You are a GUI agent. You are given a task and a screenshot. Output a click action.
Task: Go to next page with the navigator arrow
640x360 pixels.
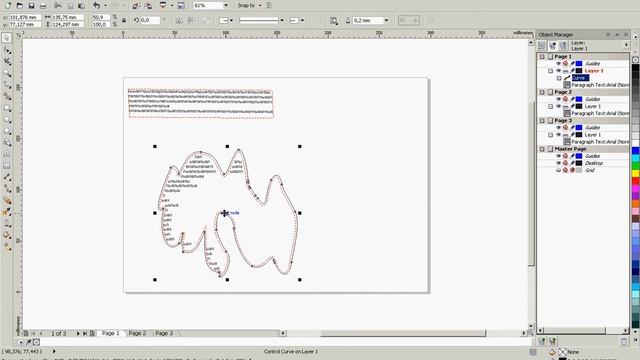[x=78, y=333]
